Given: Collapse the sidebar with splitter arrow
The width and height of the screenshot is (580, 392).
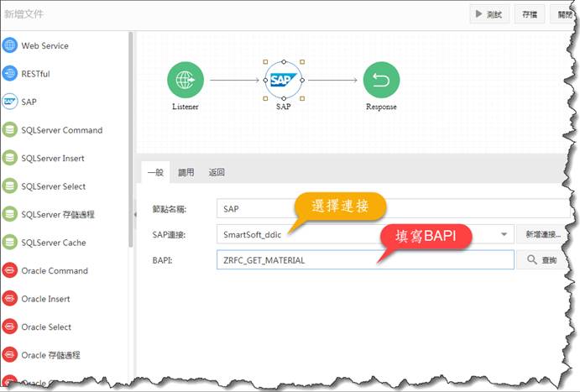Looking at the screenshot, I should pyautogui.click(x=135, y=214).
